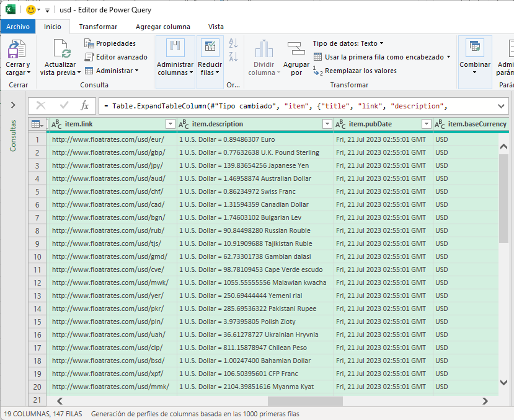Click the Administrar columnas icon
Viewport: 514px width, 420px height.
(x=175, y=48)
